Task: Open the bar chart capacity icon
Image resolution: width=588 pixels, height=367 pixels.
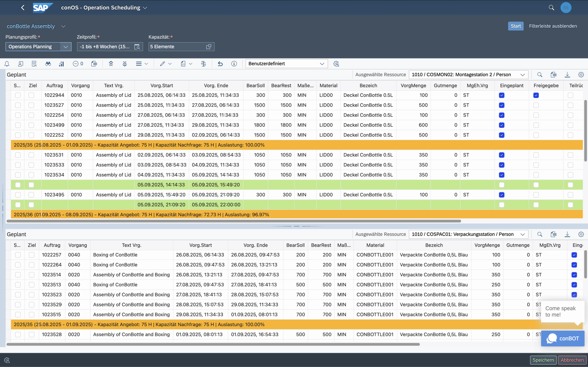Action: pyautogui.click(x=62, y=64)
